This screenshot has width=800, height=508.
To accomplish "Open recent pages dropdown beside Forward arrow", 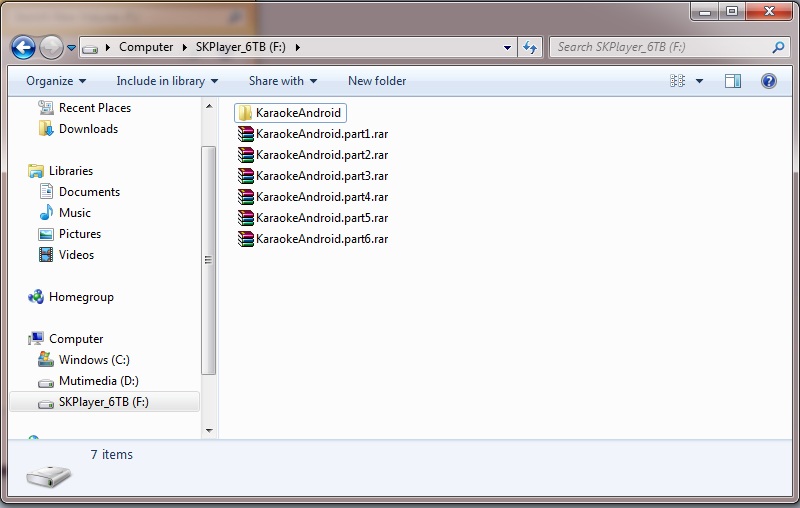I will (71, 48).
